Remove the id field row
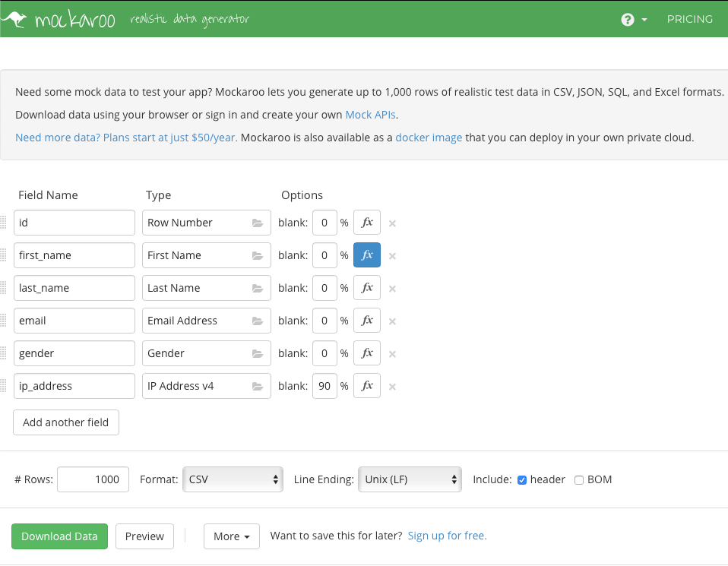 click(x=392, y=223)
